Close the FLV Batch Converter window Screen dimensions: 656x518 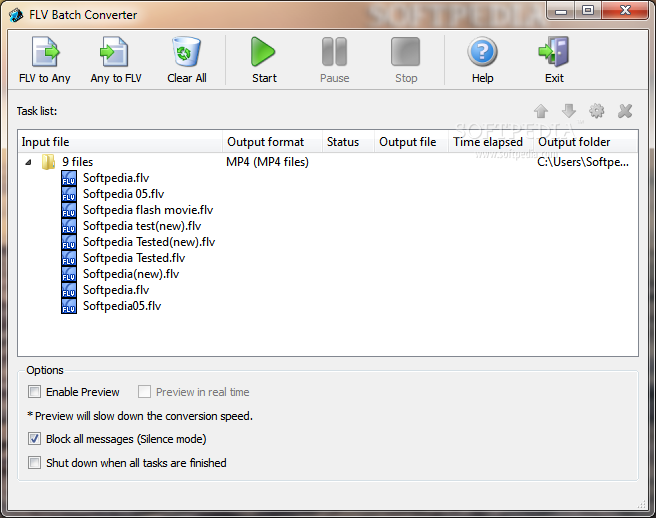click(x=625, y=10)
